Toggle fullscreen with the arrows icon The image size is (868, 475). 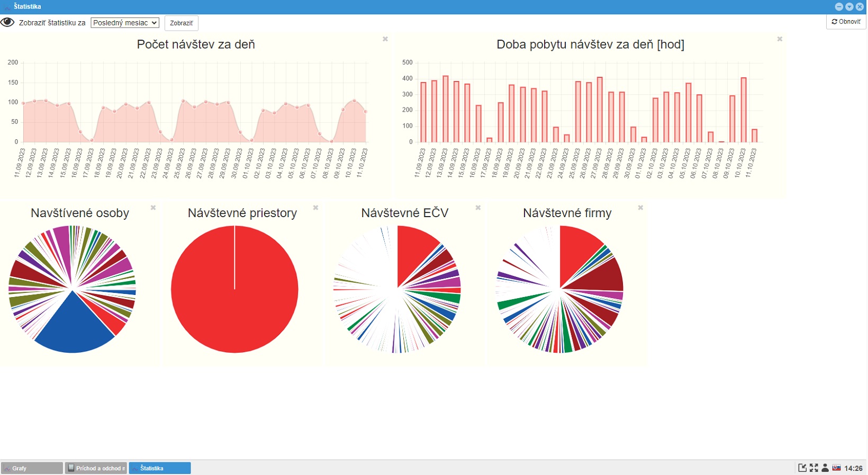click(814, 468)
